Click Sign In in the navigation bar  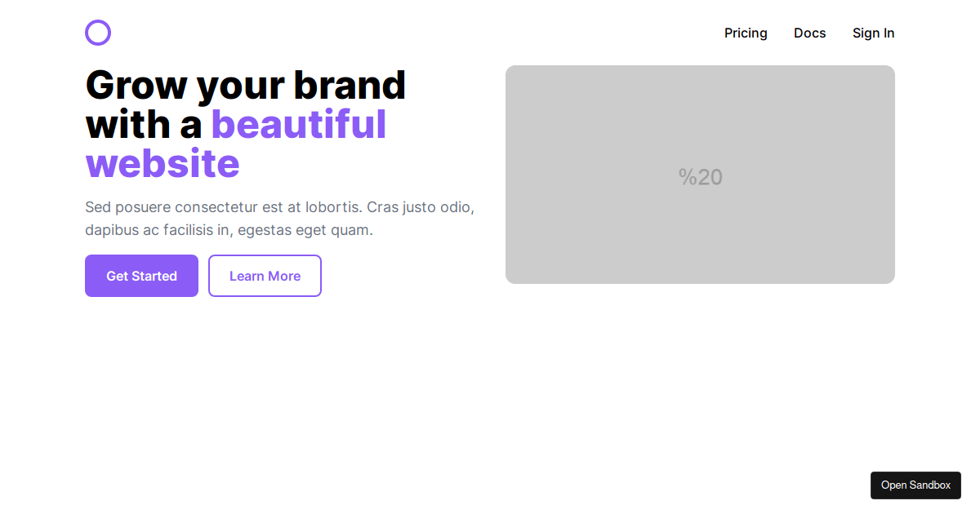pos(873,33)
